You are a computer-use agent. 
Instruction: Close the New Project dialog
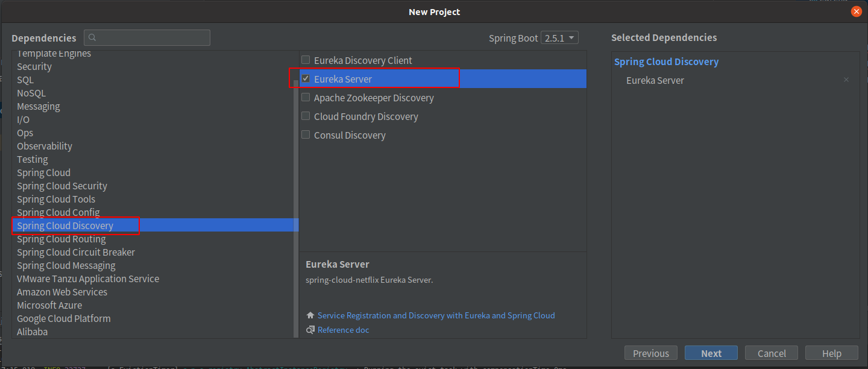click(856, 11)
